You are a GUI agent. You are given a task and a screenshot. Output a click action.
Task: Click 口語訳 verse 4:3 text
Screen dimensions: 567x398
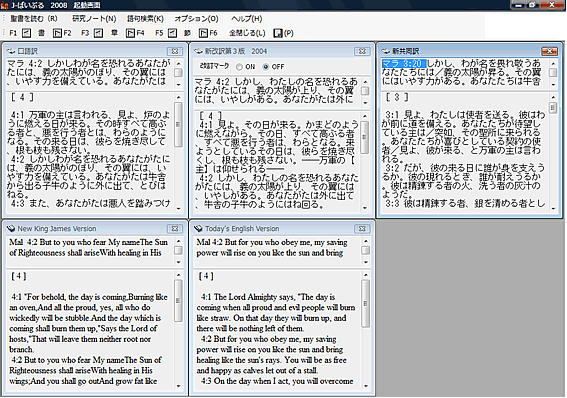(90, 204)
